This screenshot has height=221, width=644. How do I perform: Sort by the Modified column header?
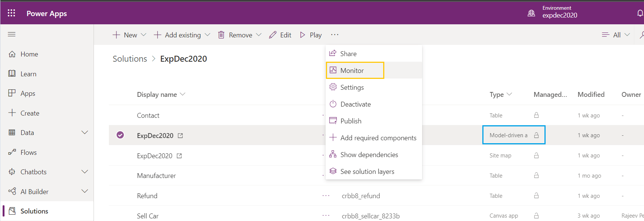(x=591, y=95)
